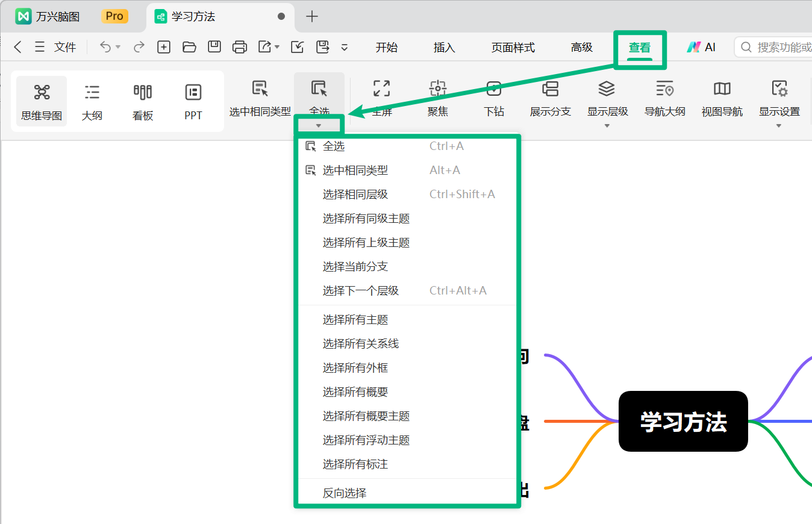Open the 插入 ribbon tab
The image size is (812, 524).
(445, 48)
